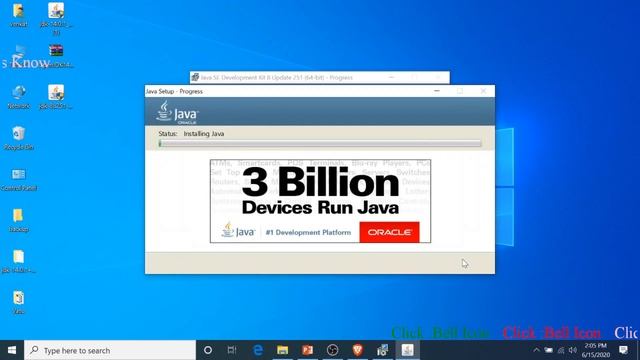
Task: Click '#1 Development Platform' banner text
Action: coord(308,232)
